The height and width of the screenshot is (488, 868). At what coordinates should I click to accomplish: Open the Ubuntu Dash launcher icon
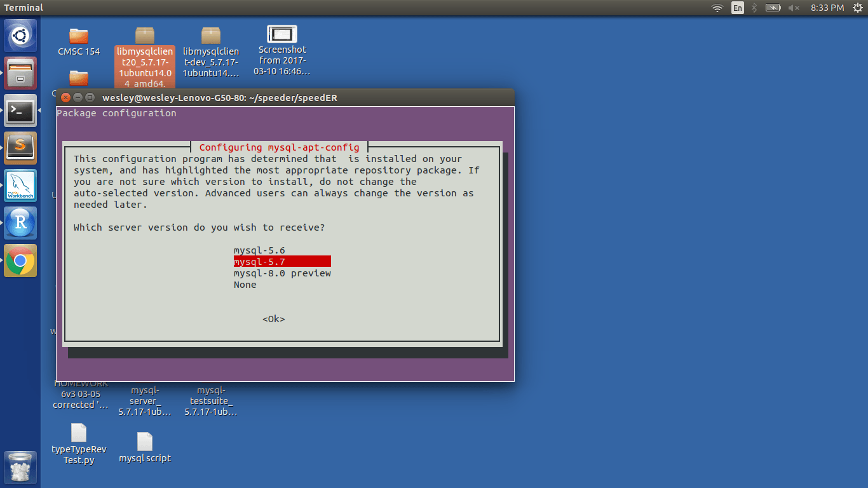coord(20,35)
